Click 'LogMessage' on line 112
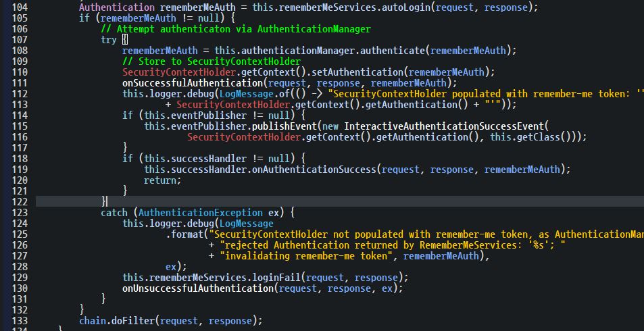This screenshot has height=331, width=644. [x=247, y=94]
